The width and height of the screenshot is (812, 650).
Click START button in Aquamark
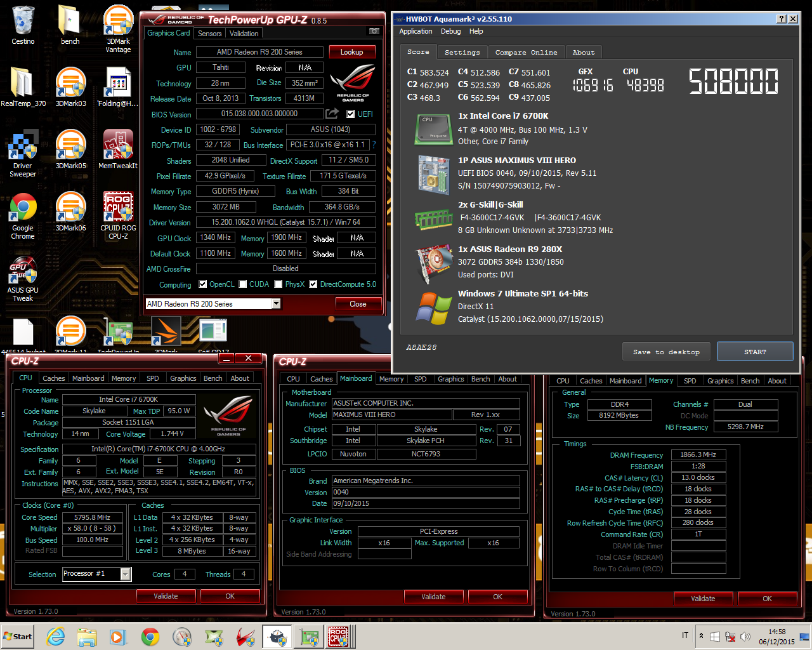point(755,352)
